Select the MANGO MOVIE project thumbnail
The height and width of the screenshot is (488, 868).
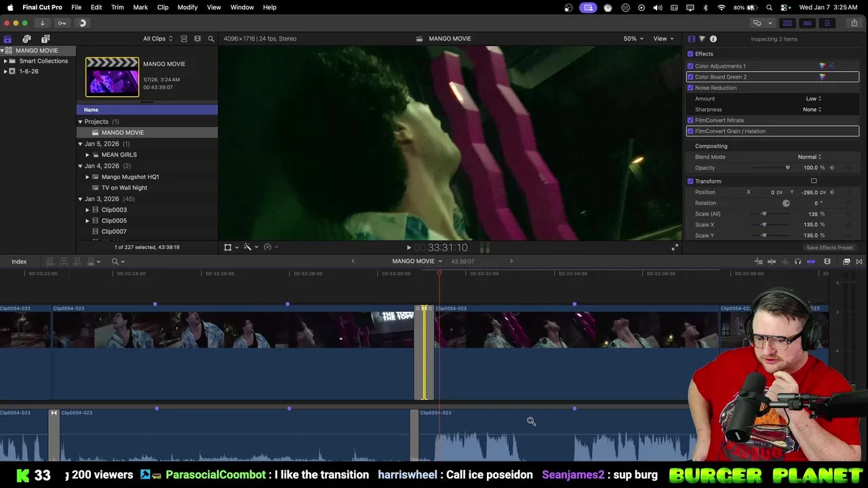[112, 77]
